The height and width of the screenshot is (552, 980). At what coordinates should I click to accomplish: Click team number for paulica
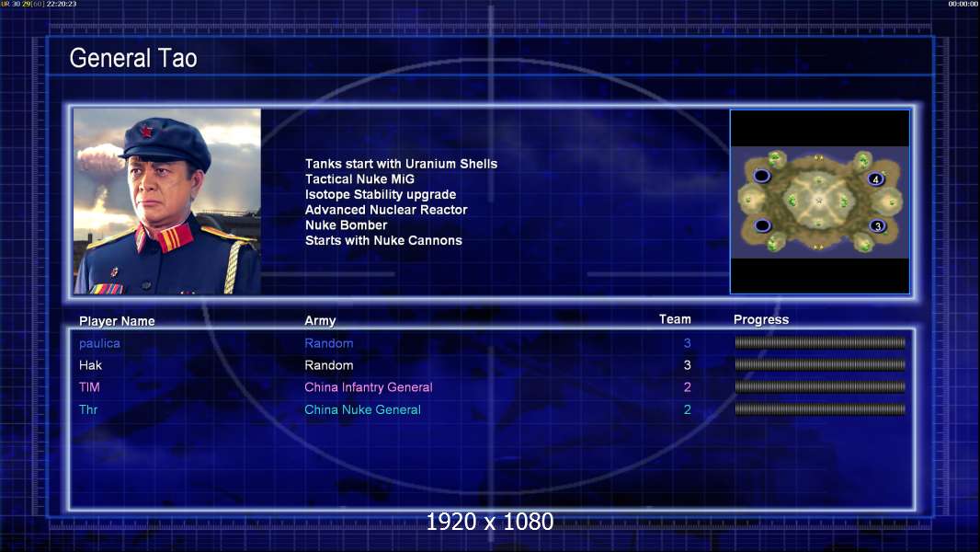click(688, 342)
